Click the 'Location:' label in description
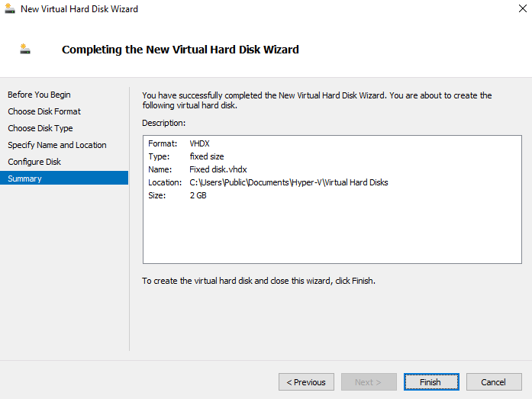The image size is (532, 399). (x=165, y=182)
